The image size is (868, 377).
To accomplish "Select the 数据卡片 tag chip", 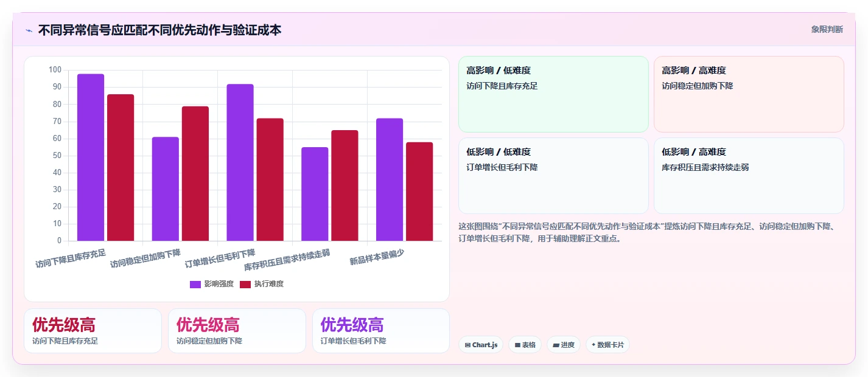I will click(x=607, y=345).
